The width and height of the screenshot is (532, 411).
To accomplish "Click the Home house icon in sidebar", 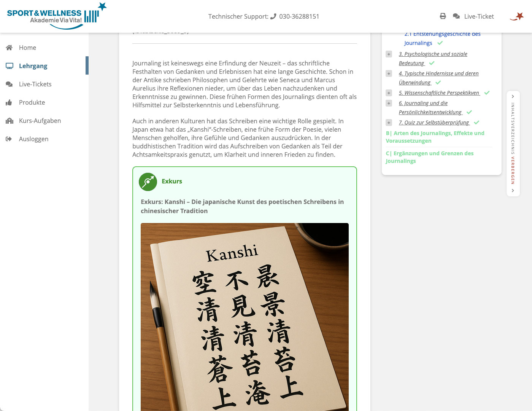I will click(10, 48).
